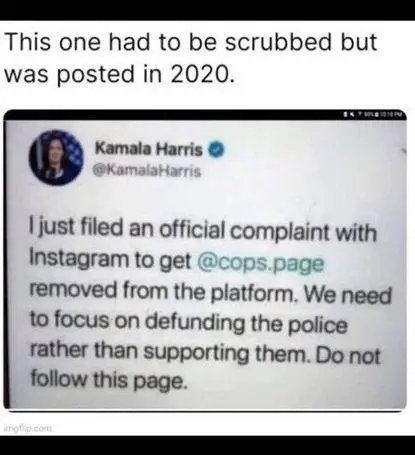Open the @KamalaHarris handle
The width and height of the screenshot is (415, 455).
[x=147, y=171]
